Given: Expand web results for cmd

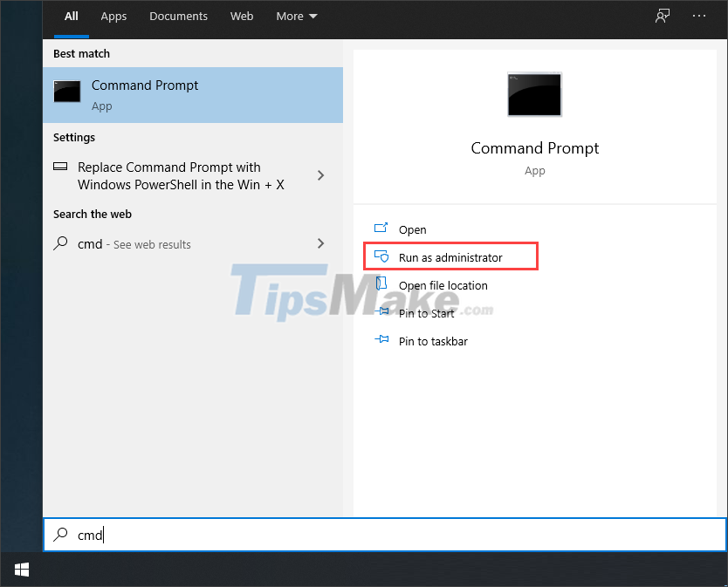Looking at the screenshot, I should pos(320,244).
